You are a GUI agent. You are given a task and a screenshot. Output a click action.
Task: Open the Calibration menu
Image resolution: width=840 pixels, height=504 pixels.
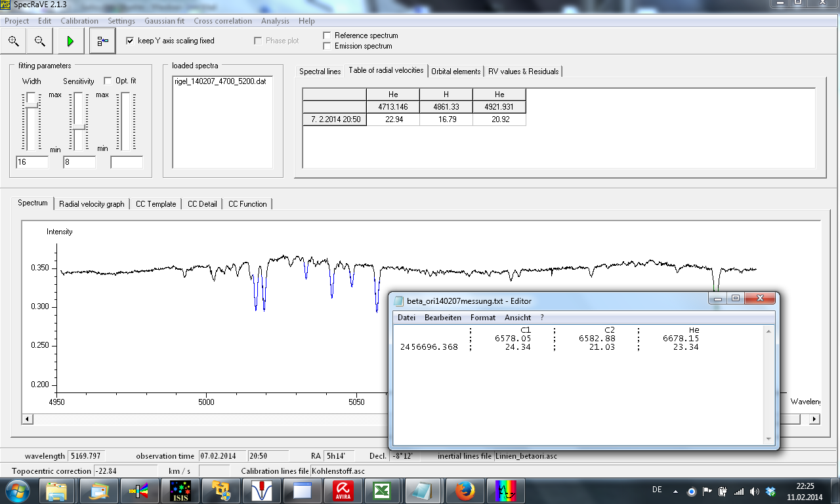point(79,21)
